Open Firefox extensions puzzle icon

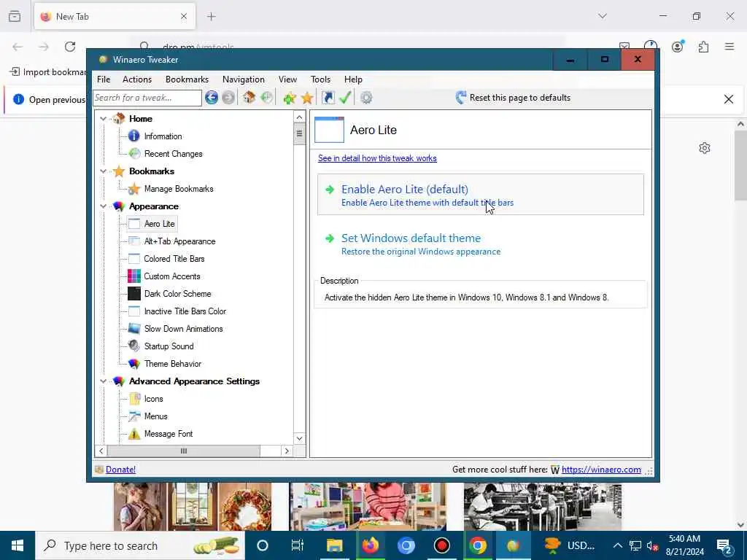(703, 47)
